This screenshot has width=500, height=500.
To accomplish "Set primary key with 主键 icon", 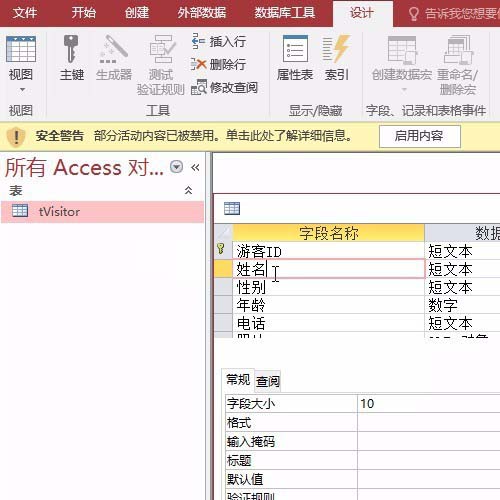I will point(71,49).
